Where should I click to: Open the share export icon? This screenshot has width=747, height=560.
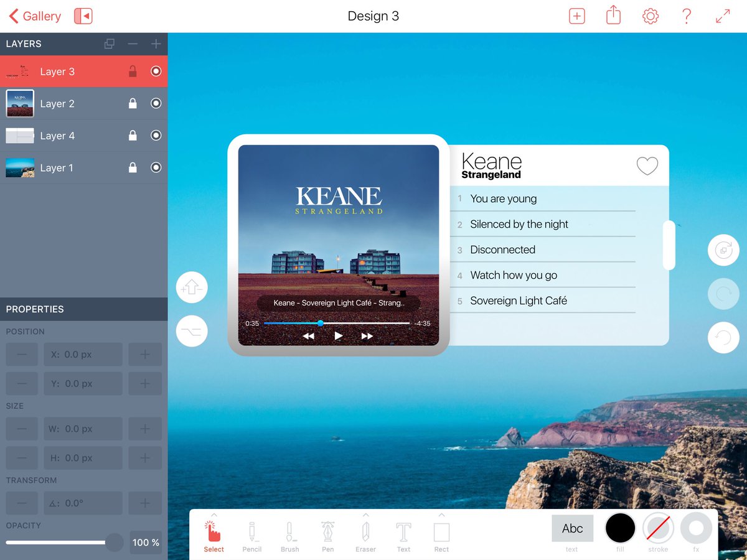(x=614, y=15)
